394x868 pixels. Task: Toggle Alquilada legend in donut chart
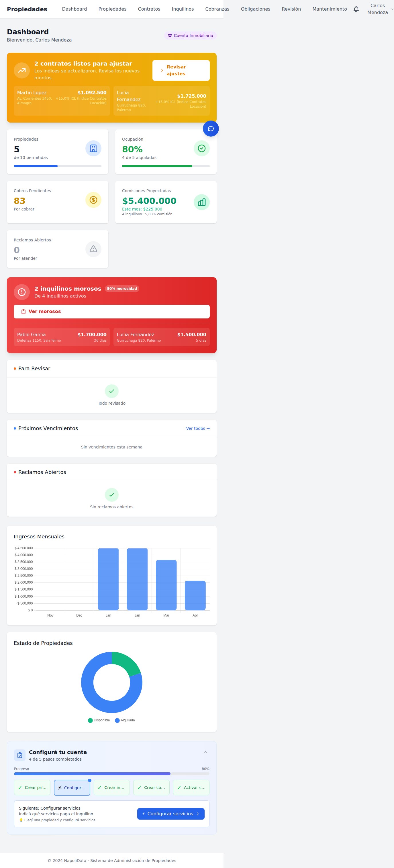click(x=125, y=721)
